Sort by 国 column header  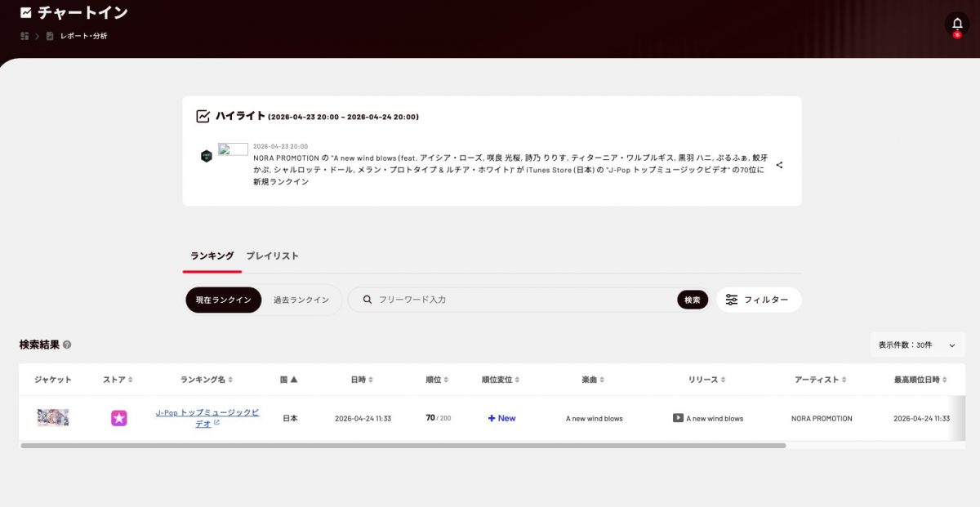point(289,380)
